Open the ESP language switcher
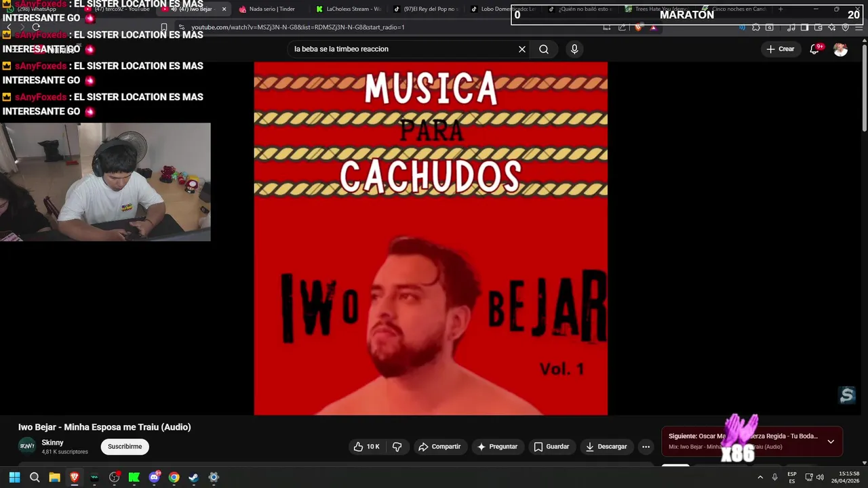Screen dimensions: 868x488 click(x=792, y=477)
